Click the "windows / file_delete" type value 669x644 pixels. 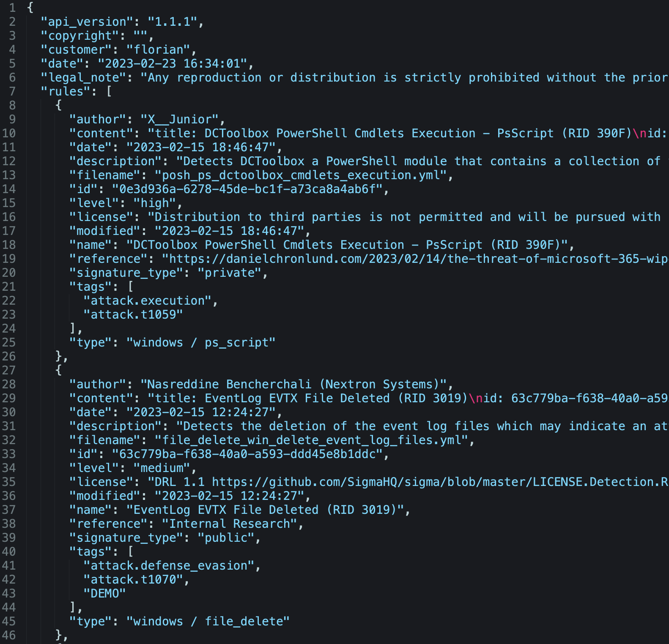pyautogui.click(x=208, y=621)
